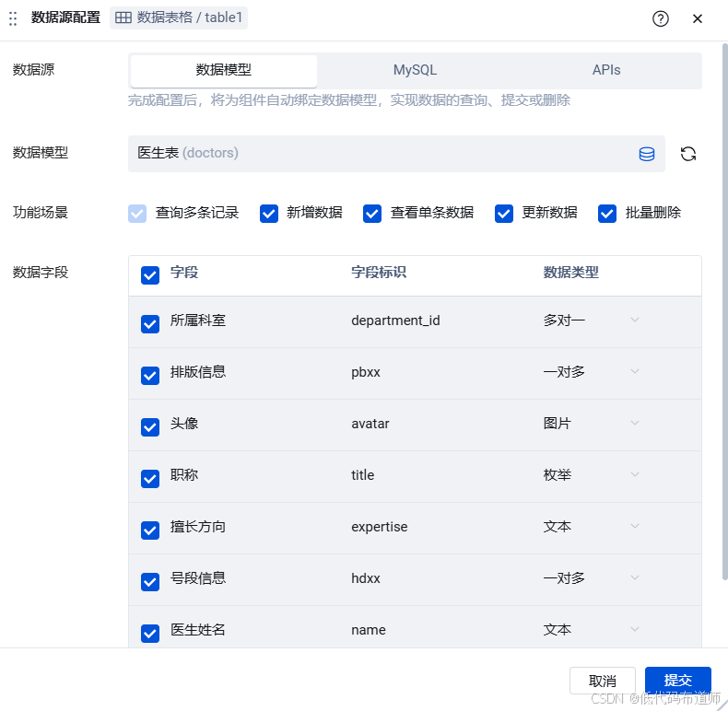Screen dimensions: 728x711
Task: Uncheck the 新增数据 checkbox
Action: coord(269,214)
